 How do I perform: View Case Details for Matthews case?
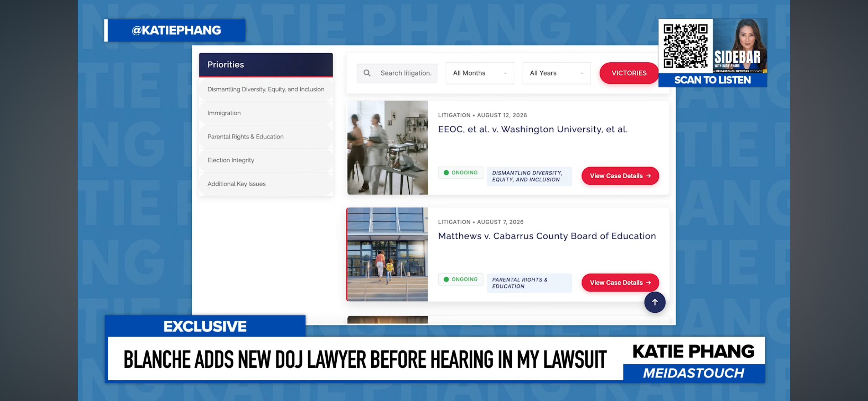(x=620, y=283)
